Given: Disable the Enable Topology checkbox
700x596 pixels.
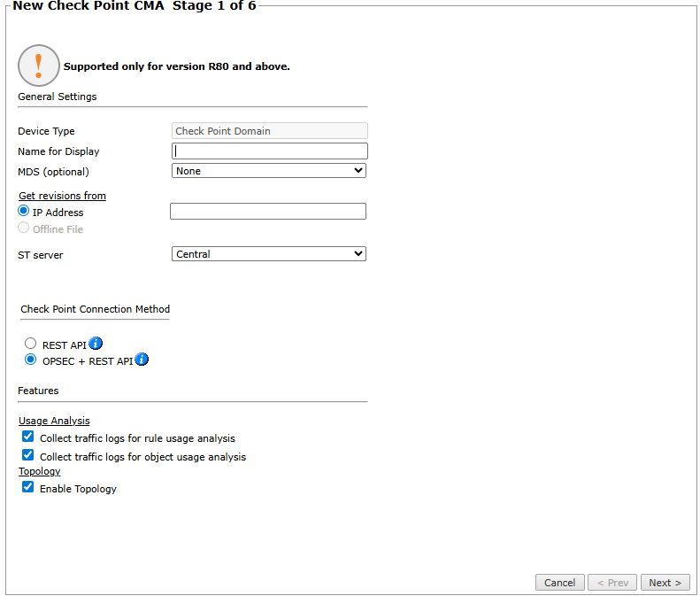Looking at the screenshot, I should point(28,487).
